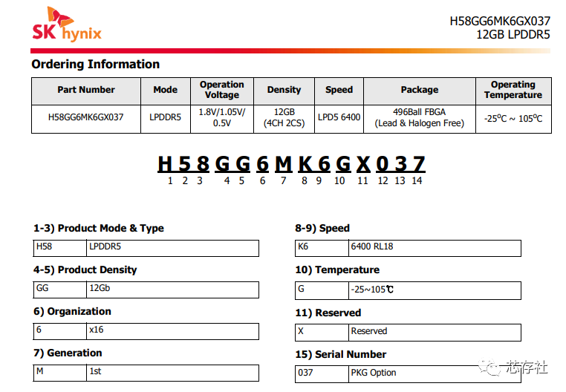Click the '6) Organization' heading
Screen dimensions: 566x392
[x=72, y=312]
